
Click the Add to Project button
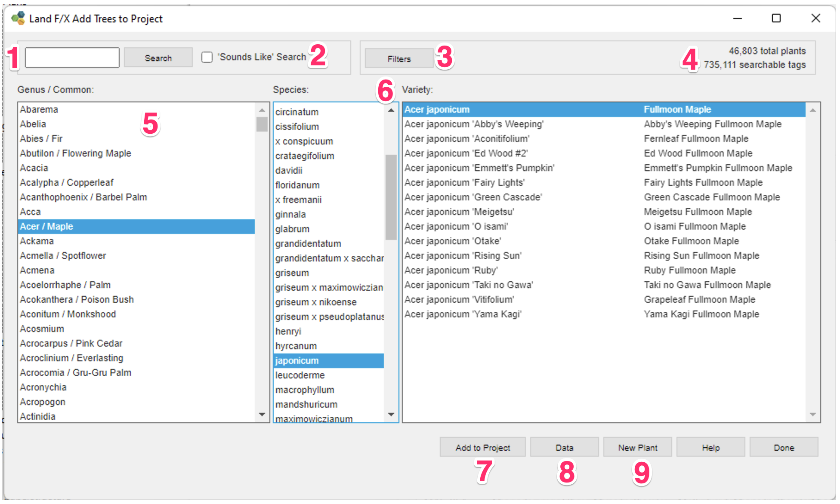482,447
